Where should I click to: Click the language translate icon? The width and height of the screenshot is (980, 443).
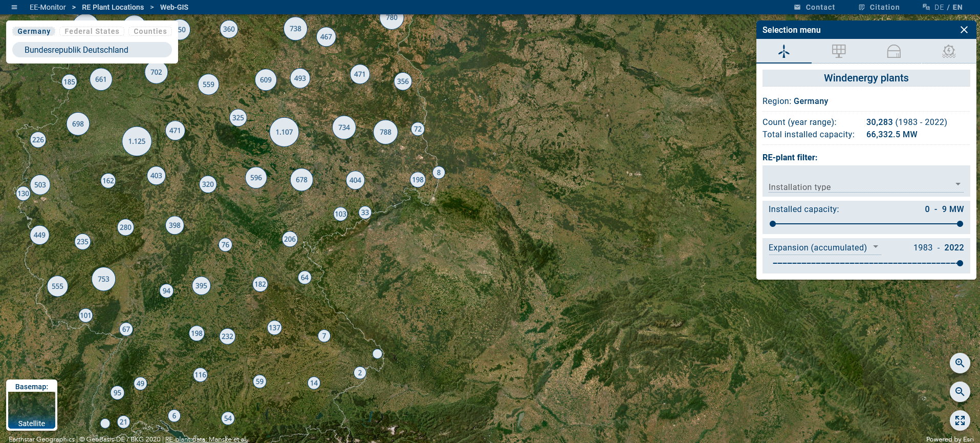(x=926, y=7)
